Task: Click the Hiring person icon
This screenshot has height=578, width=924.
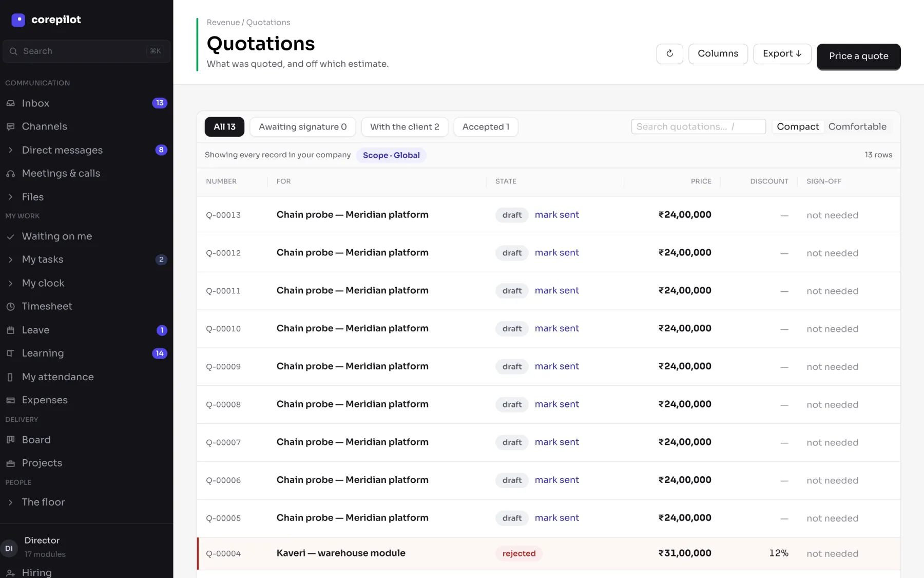Action: 10,573
